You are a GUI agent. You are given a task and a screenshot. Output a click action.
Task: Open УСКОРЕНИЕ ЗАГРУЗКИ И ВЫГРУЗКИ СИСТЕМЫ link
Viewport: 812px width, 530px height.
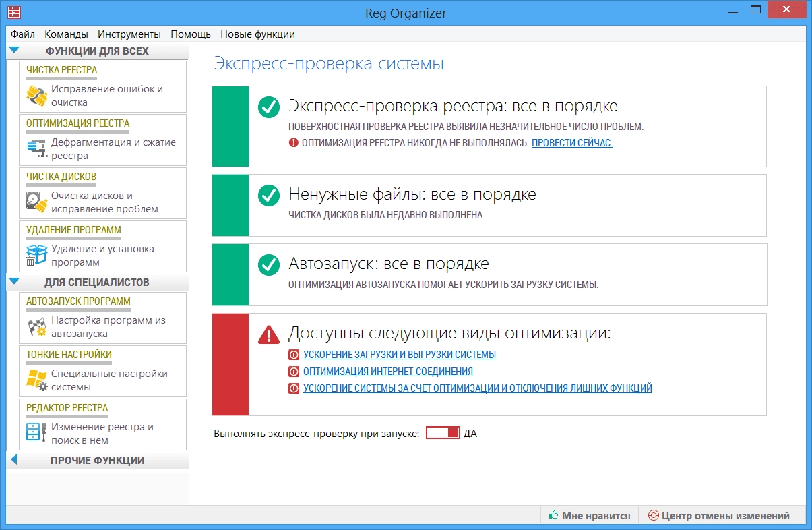pos(400,355)
